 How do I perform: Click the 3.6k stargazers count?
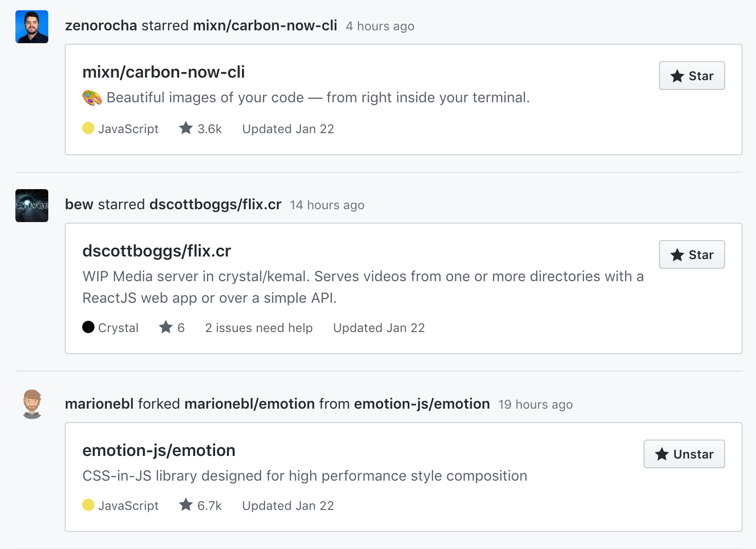(200, 129)
